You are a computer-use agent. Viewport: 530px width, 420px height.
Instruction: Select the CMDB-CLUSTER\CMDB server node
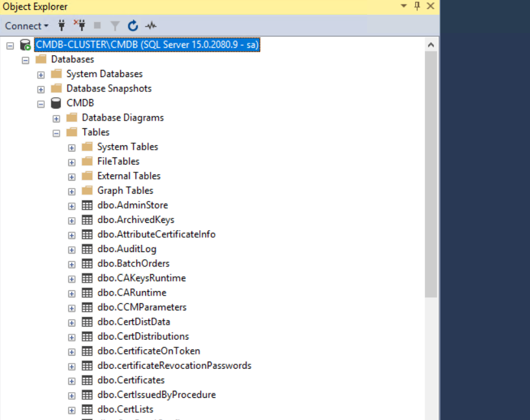coord(147,45)
